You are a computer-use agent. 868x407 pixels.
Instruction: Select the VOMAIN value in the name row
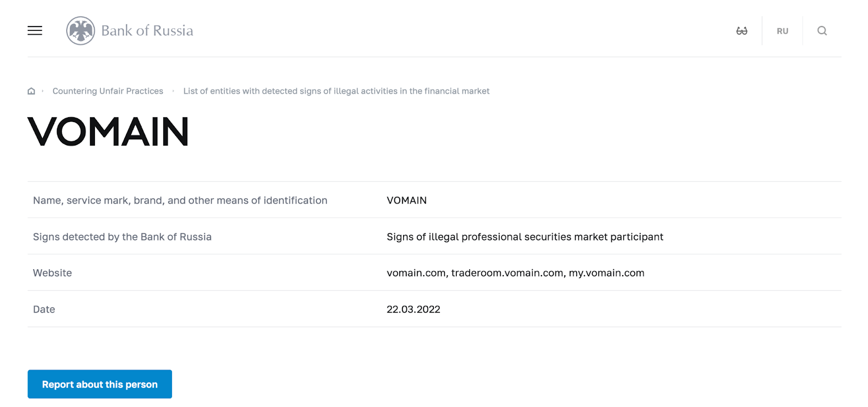point(406,200)
